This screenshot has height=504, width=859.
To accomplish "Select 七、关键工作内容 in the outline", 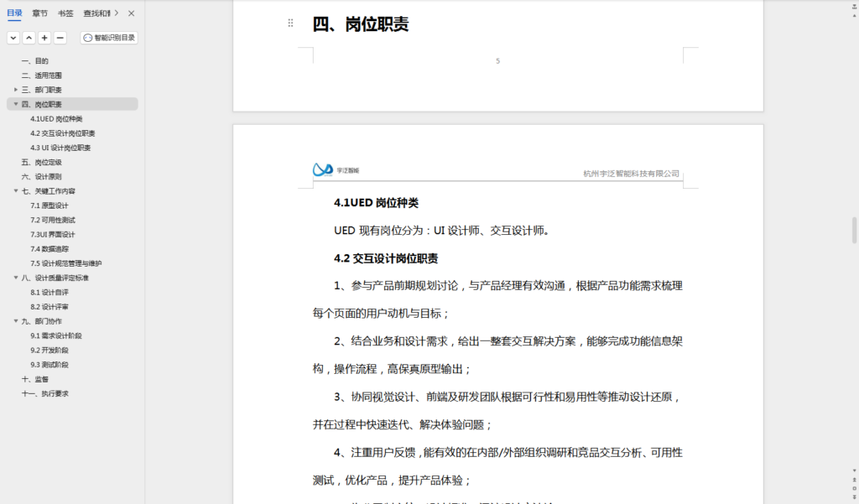I will [48, 191].
